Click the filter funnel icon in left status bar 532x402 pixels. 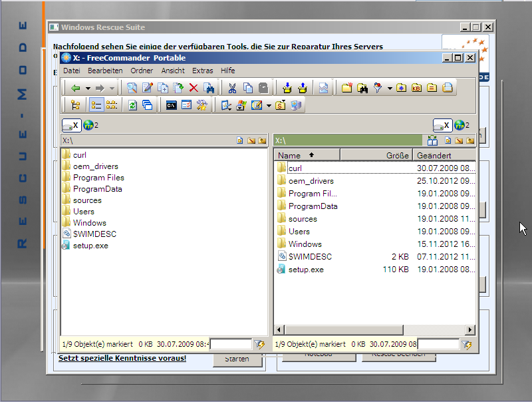(260, 345)
